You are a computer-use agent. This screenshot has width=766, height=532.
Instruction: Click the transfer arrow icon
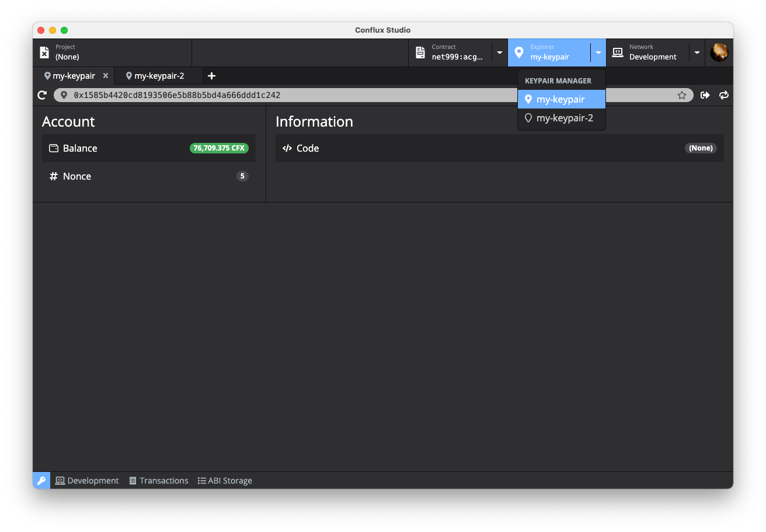[x=705, y=95]
